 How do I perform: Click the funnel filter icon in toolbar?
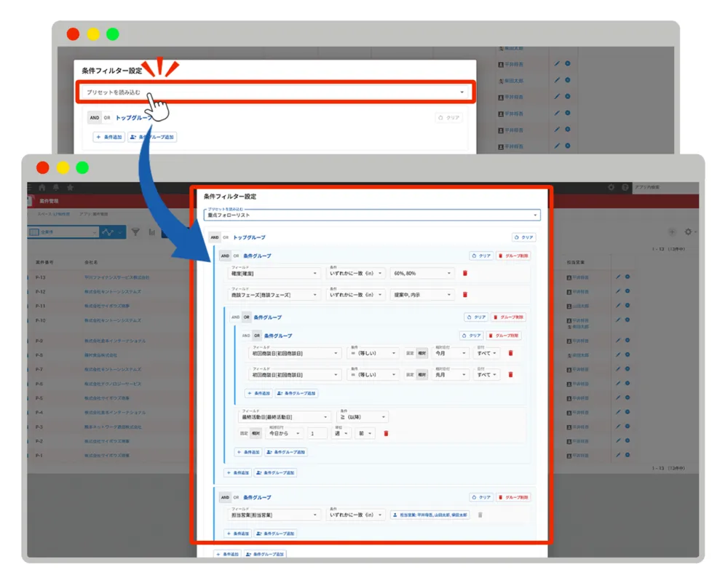(x=135, y=232)
